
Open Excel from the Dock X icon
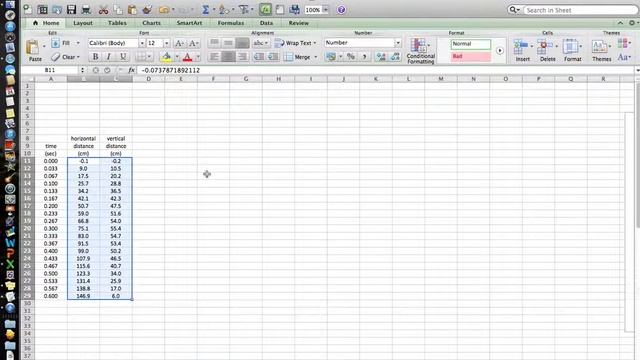tap(10, 264)
